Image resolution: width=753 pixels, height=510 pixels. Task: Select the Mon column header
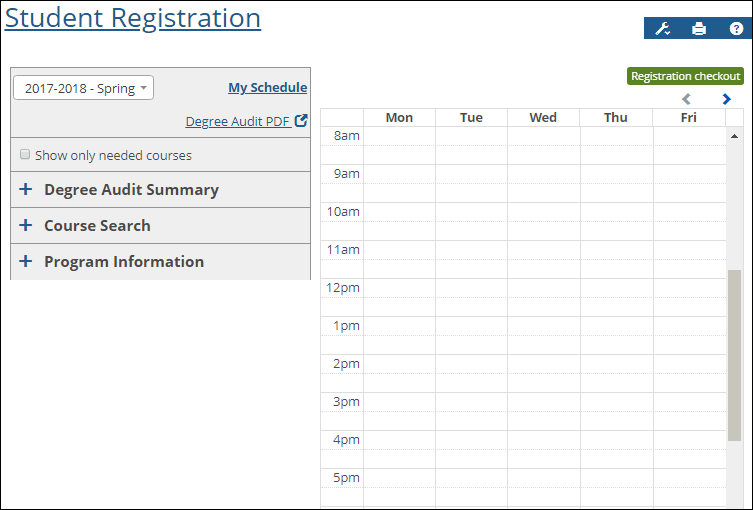click(399, 118)
